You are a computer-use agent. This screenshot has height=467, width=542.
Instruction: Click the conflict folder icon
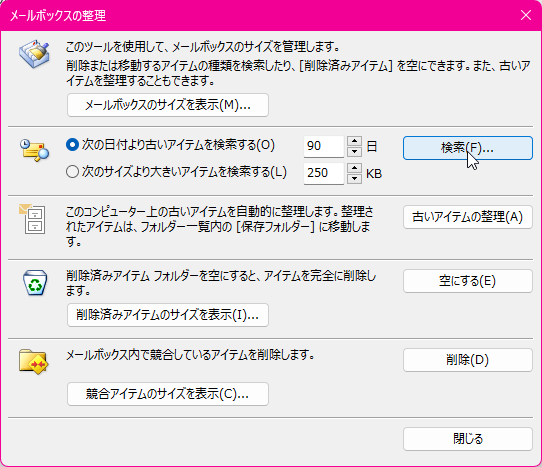34,362
